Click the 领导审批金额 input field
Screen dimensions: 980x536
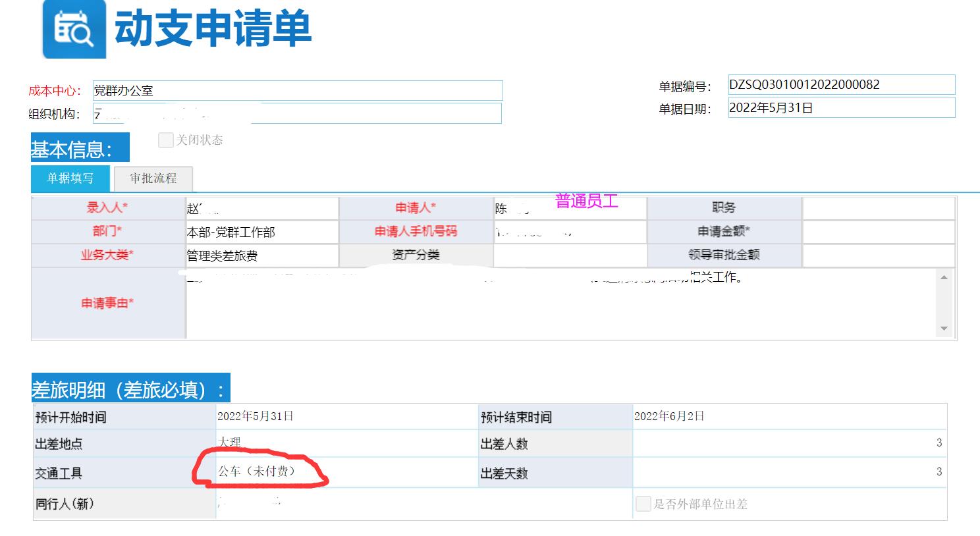[878, 255]
